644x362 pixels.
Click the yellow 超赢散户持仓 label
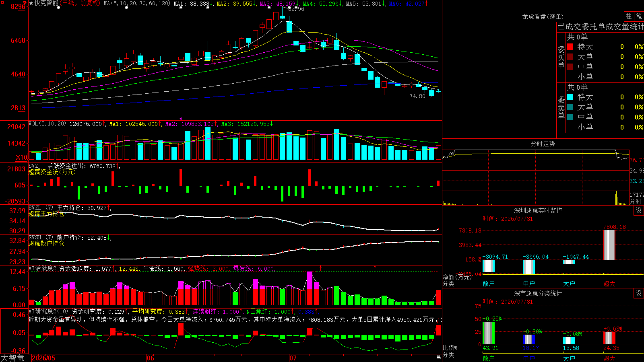pyautogui.click(x=46, y=244)
